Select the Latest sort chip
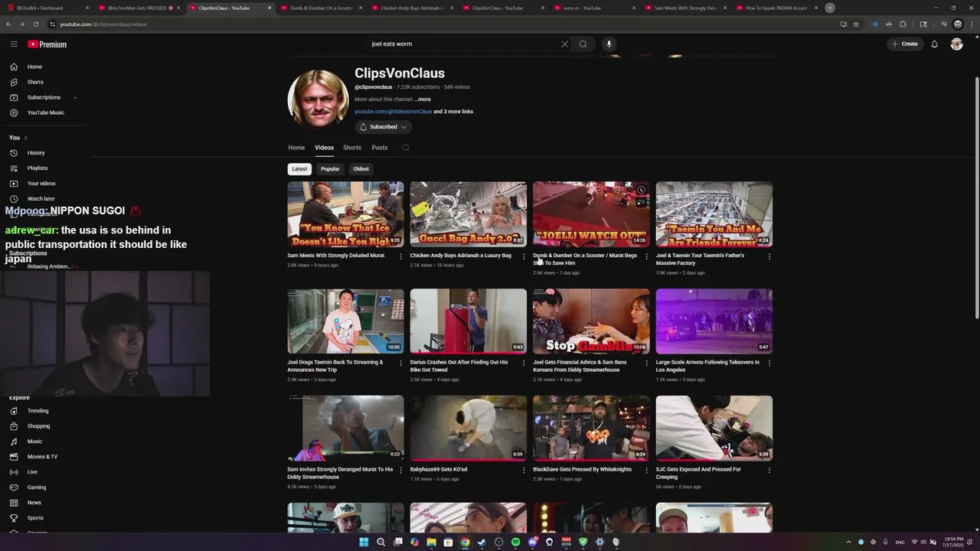Screen dimensions: 980x551 299,169
